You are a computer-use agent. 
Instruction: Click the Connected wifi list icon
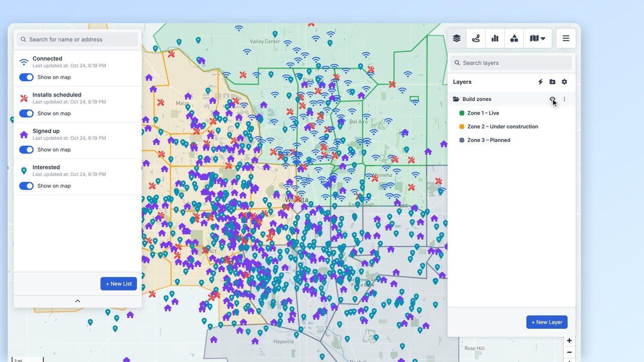pos(24,62)
